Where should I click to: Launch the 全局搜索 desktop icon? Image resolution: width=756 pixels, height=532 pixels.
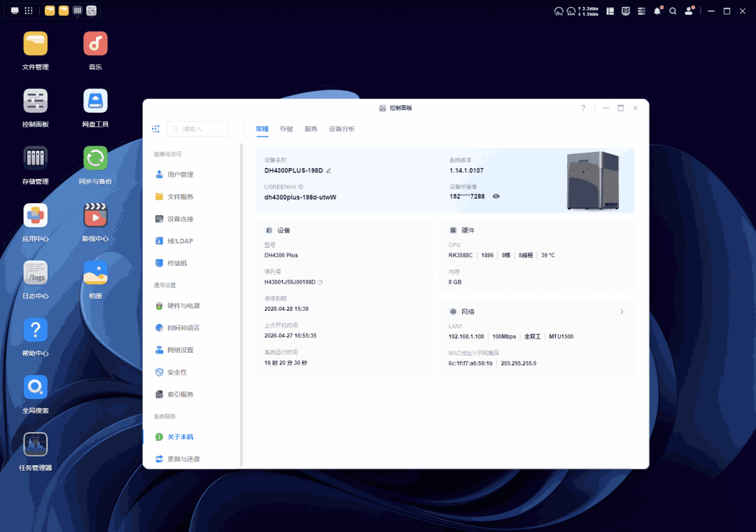click(x=35, y=387)
